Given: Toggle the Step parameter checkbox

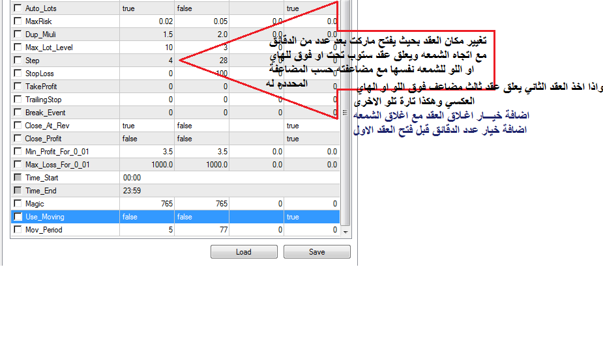Looking at the screenshot, I should [x=18, y=61].
